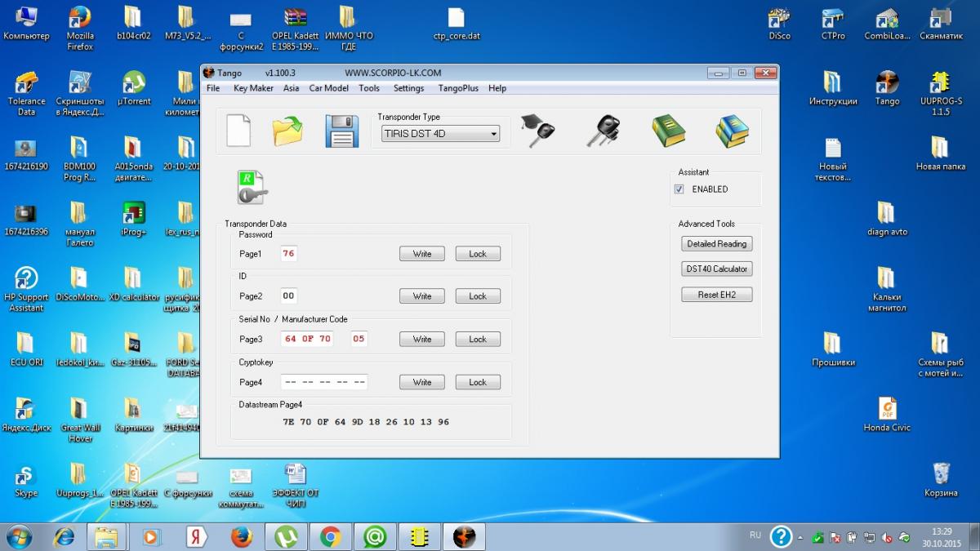Click the Page3 serial field 64 0F 70

pyautogui.click(x=308, y=339)
